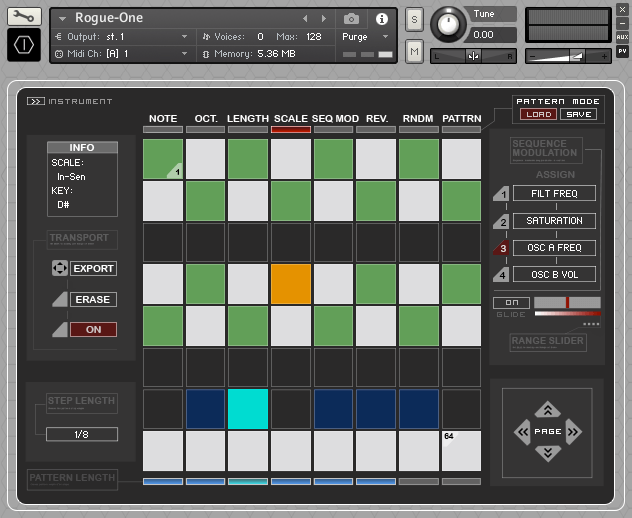Click the crosshair icon beside EXPORT
The height and width of the screenshot is (518, 632).
click(x=59, y=269)
